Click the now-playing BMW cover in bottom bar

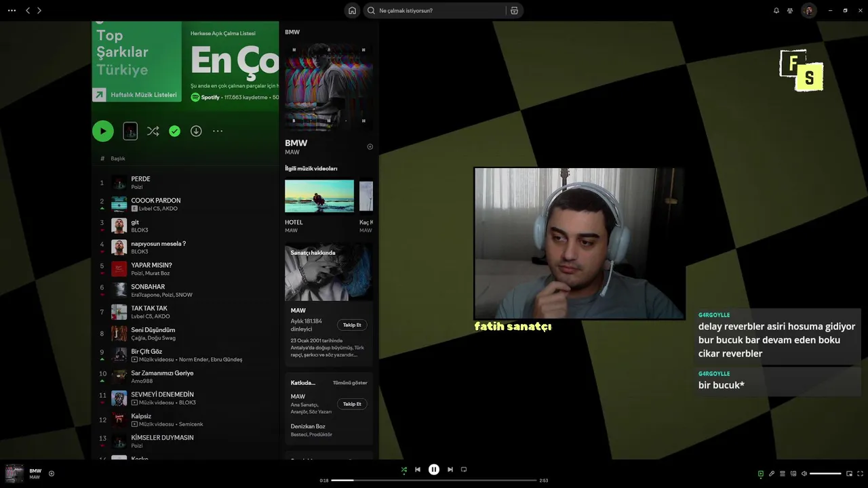[x=14, y=473]
